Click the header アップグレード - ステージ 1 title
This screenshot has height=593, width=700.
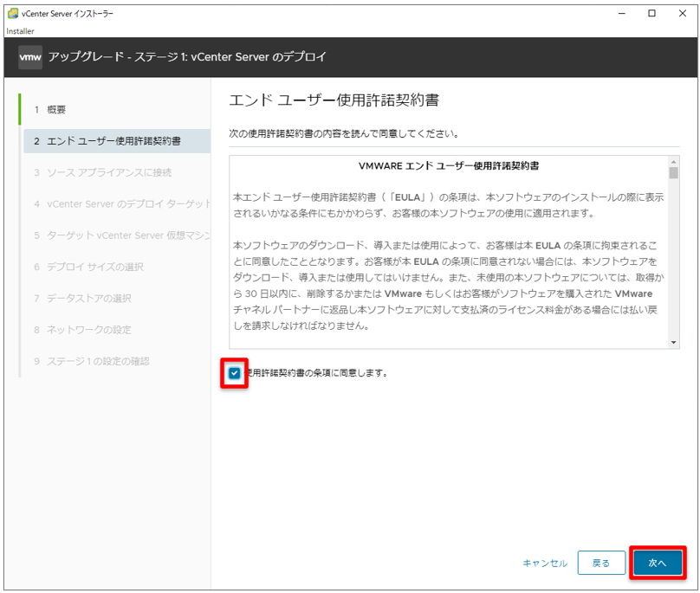pos(187,57)
